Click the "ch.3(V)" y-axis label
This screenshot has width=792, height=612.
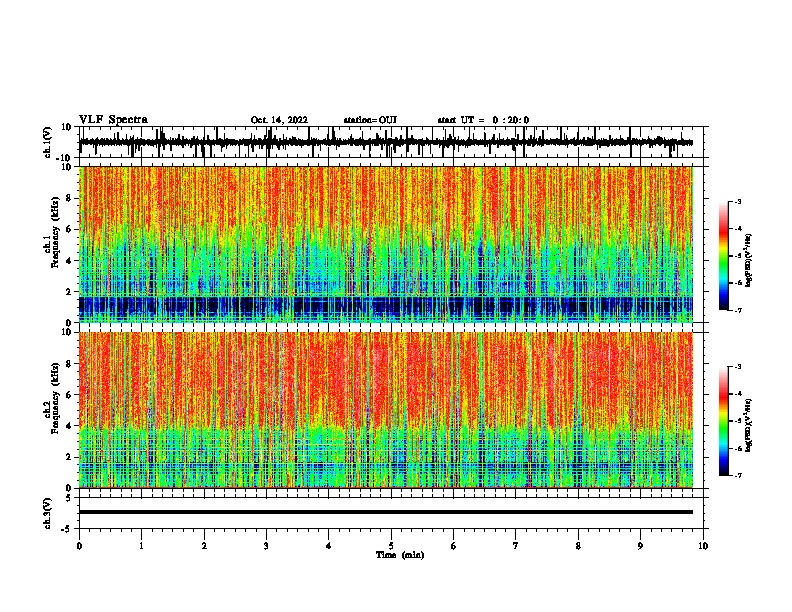(x=48, y=513)
